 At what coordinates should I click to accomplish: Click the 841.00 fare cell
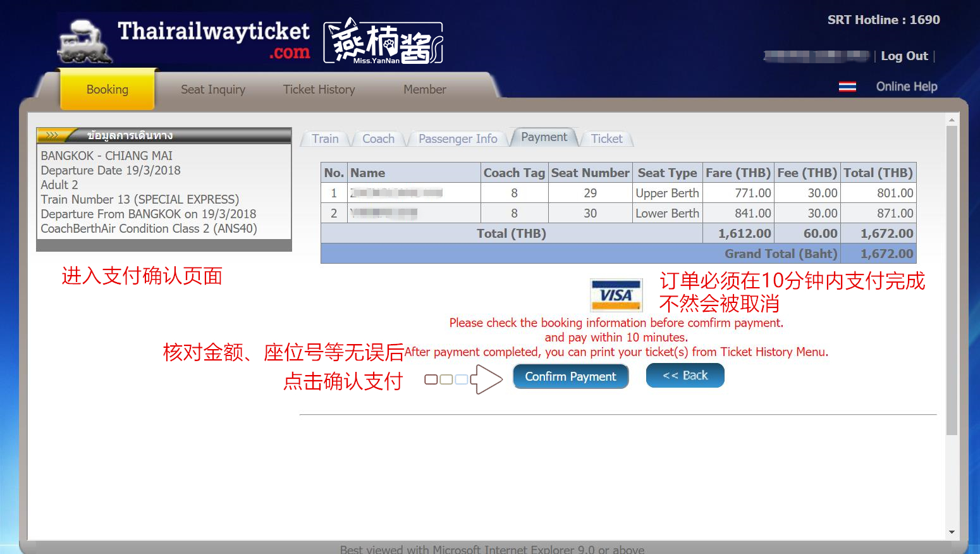(738, 213)
